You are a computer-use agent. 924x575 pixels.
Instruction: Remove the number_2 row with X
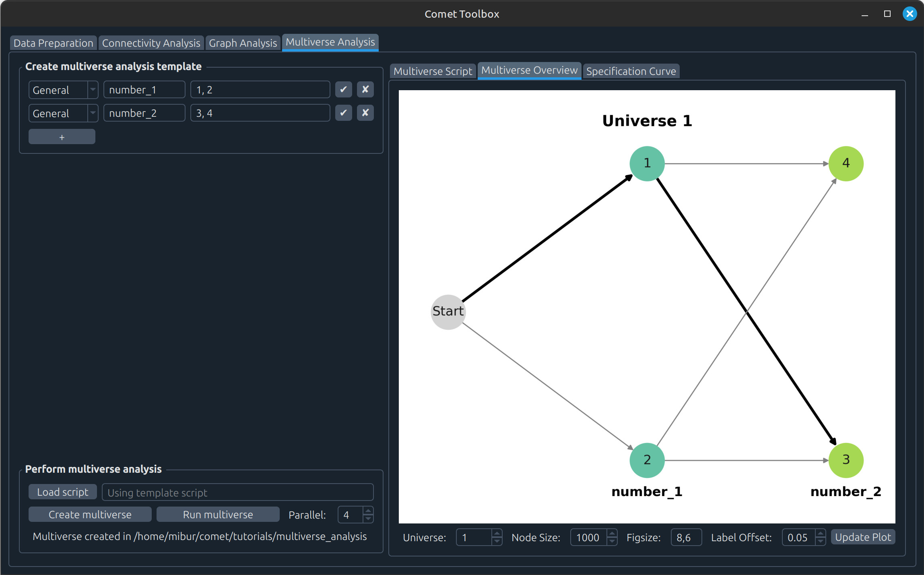pos(365,113)
